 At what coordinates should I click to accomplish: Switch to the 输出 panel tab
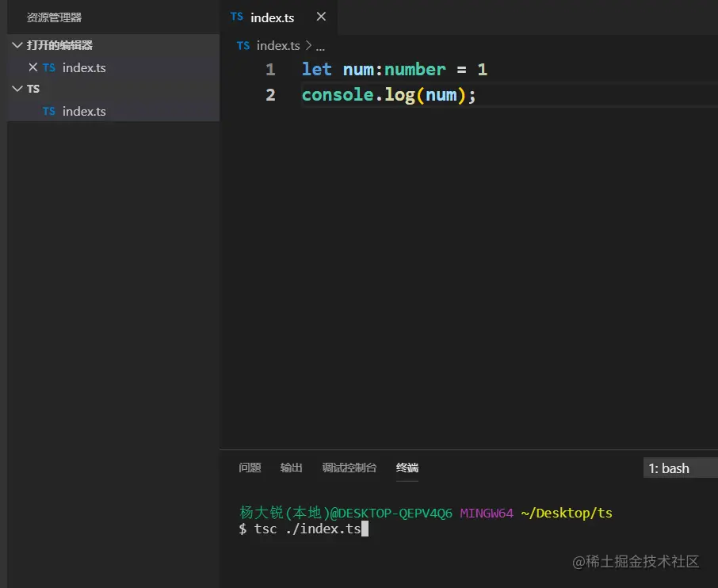point(291,468)
